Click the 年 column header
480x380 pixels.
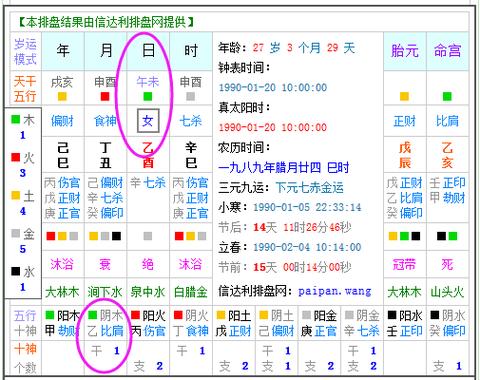coord(63,51)
